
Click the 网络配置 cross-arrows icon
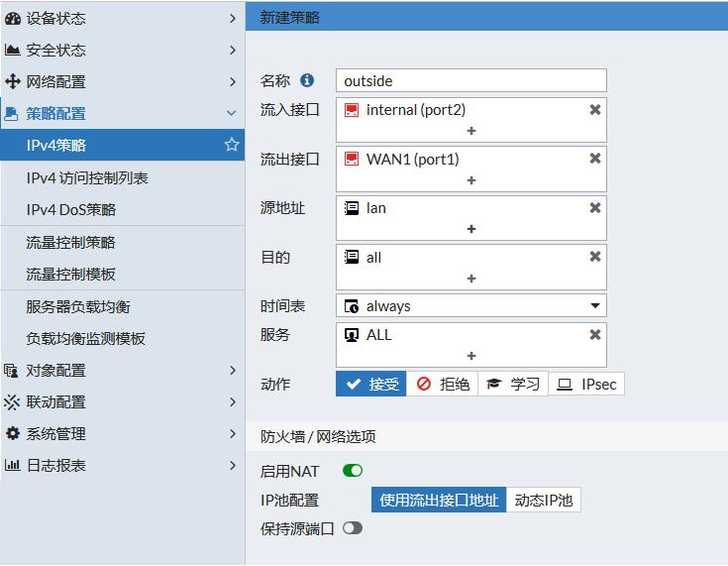(13, 81)
